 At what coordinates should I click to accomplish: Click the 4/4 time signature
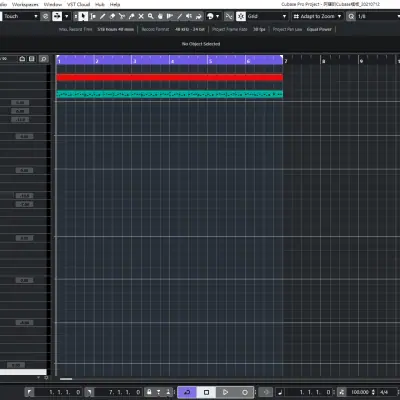coord(384,392)
